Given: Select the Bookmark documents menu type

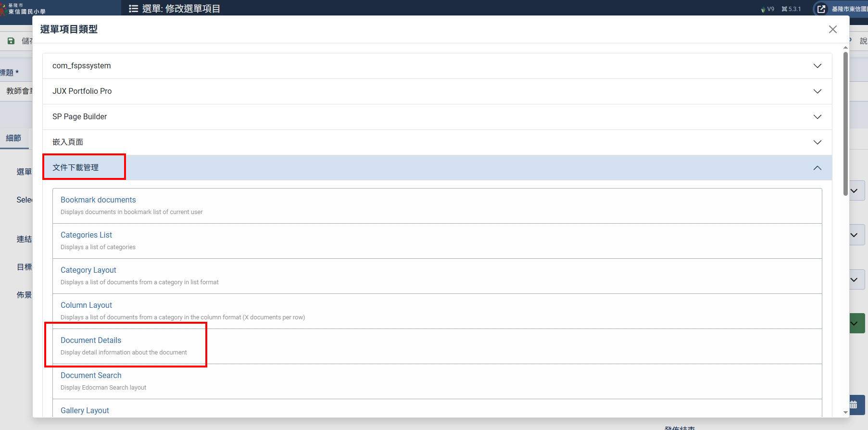Looking at the screenshot, I should [x=98, y=200].
